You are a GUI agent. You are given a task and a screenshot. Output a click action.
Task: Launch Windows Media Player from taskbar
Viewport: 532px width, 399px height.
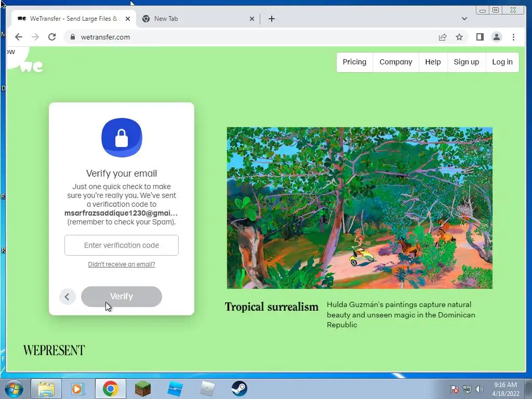tap(77, 389)
